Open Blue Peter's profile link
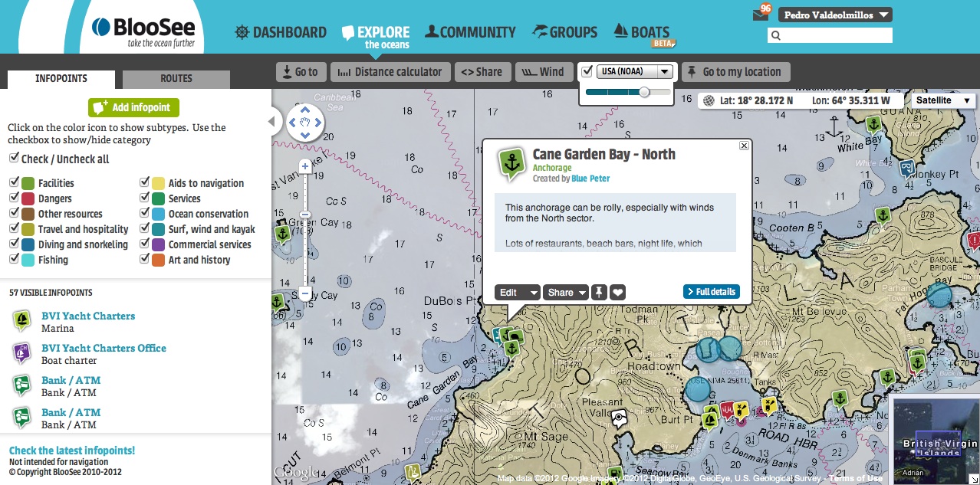Screen dimensions: 980x485 point(590,179)
